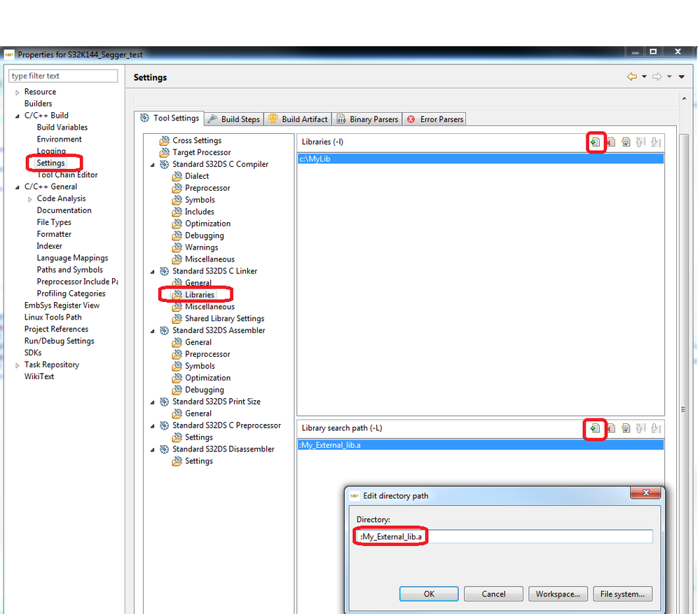Select Debugging under C Compiler
Viewport: 700px width, 614px height.
tap(205, 236)
